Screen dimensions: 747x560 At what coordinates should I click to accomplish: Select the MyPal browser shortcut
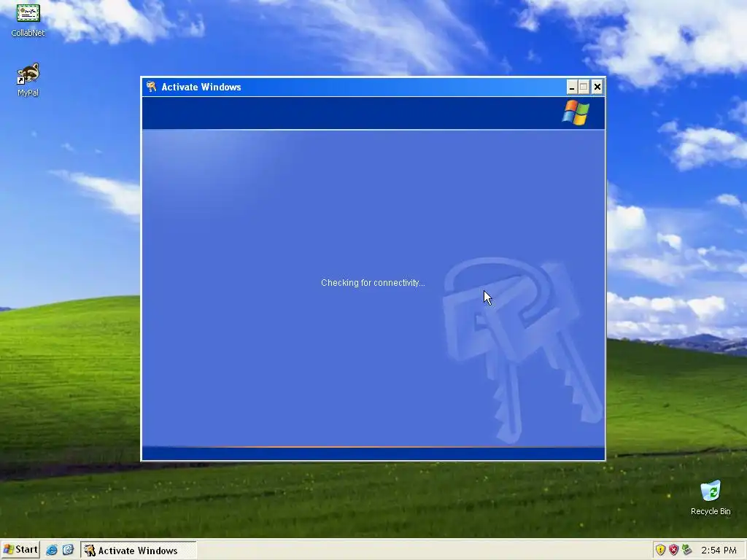(x=28, y=79)
